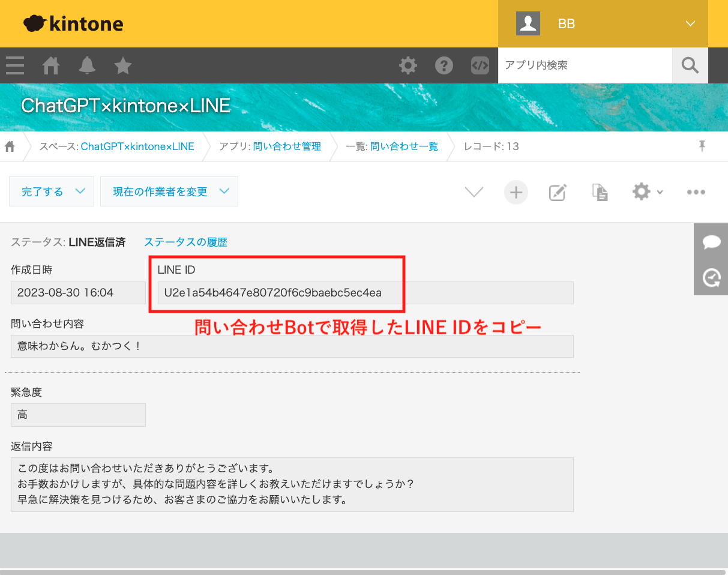Viewport: 728px width, 575px height.
Task: Open the hamburger menu in the header
Action: [14, 66]
